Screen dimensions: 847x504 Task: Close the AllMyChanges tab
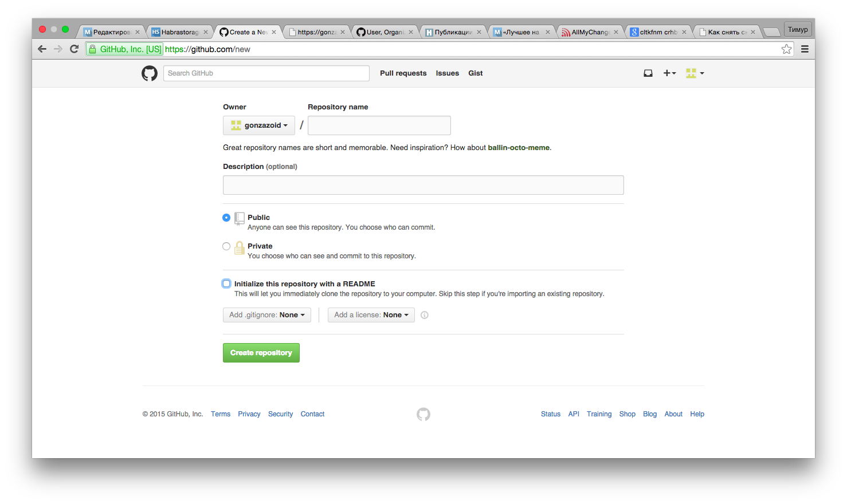tap(616, 32)
